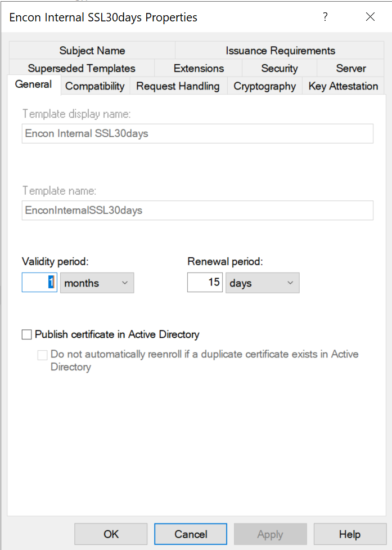This screenshot has width=392, height=550.
Task: Select the Cryptography tab
Action: click(x=264, y=86)
